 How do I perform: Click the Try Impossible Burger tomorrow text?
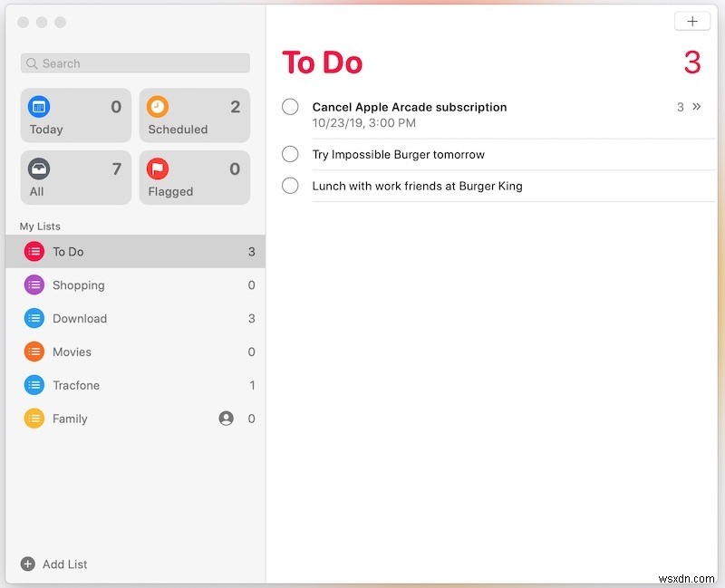coord(399,154)
